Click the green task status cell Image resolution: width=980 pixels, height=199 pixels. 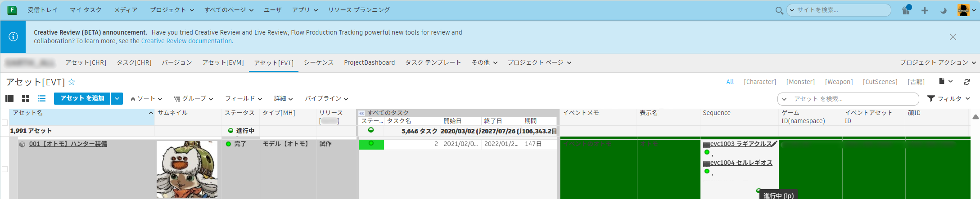click(x=371, y=144)
